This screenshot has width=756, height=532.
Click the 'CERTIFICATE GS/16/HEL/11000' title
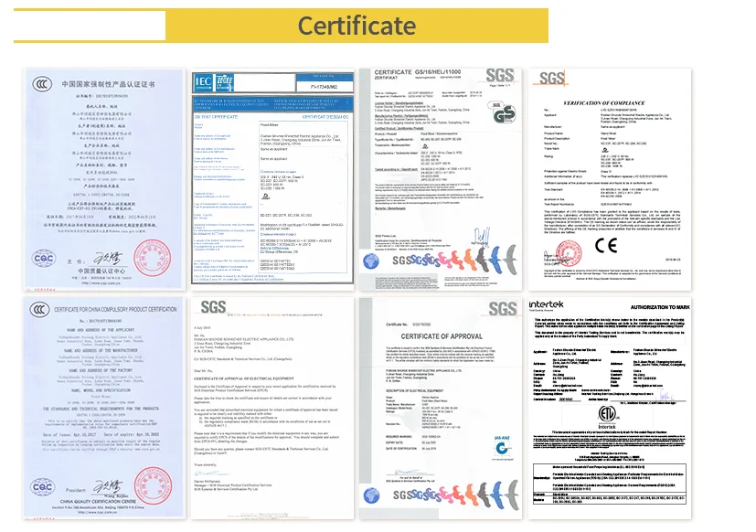tap(418, 72)
